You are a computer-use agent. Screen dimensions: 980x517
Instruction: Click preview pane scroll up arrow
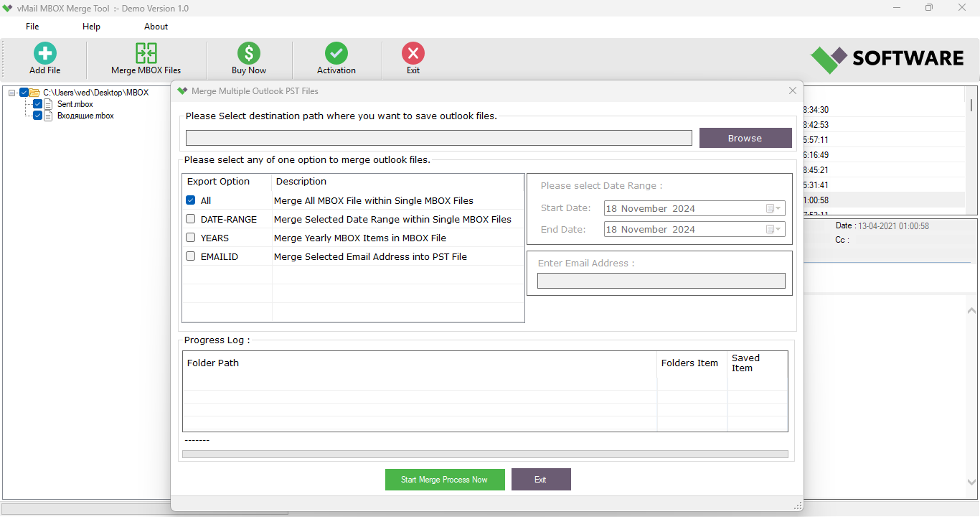tap(972, 311)
